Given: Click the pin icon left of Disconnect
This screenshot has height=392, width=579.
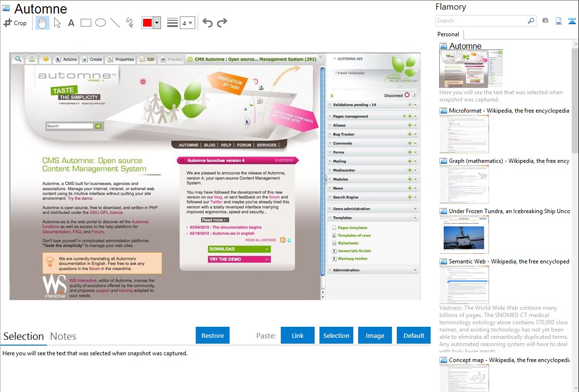Looking at the screenshot, I should 332,96.
